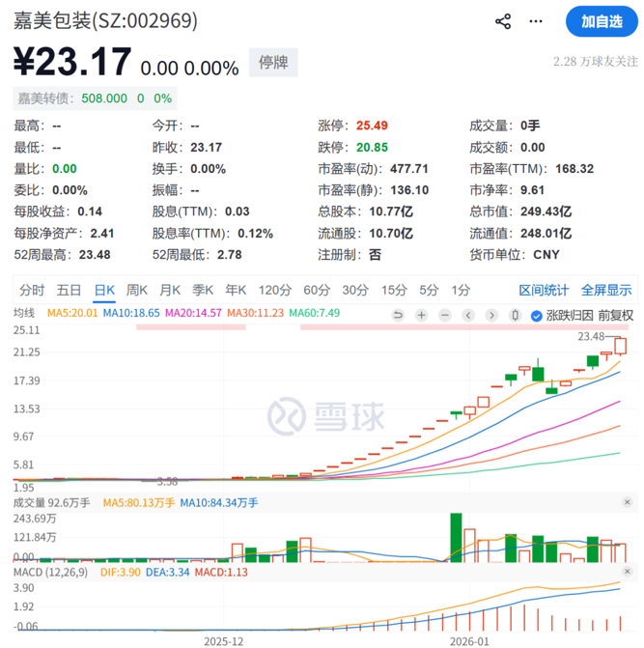Zoom out the chart with the minus icon
644x648 pixels.
pyautogui.click(x=445, y=314)
